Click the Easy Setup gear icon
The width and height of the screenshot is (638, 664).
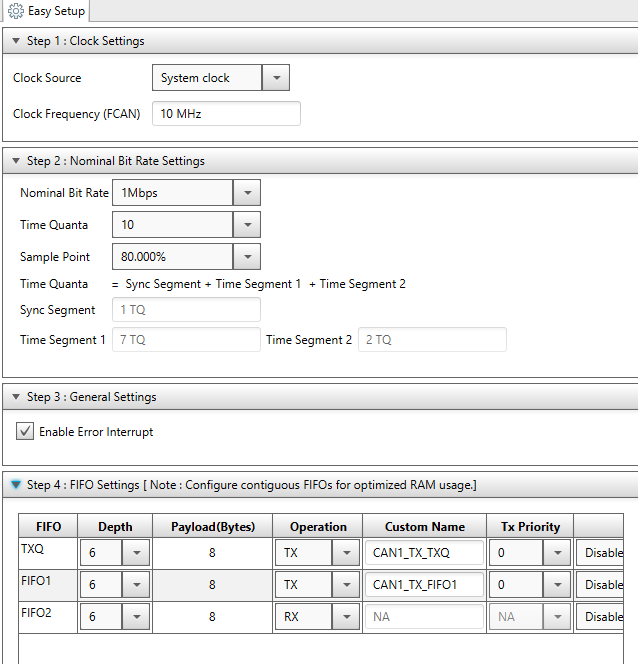[x=16, y=11]
